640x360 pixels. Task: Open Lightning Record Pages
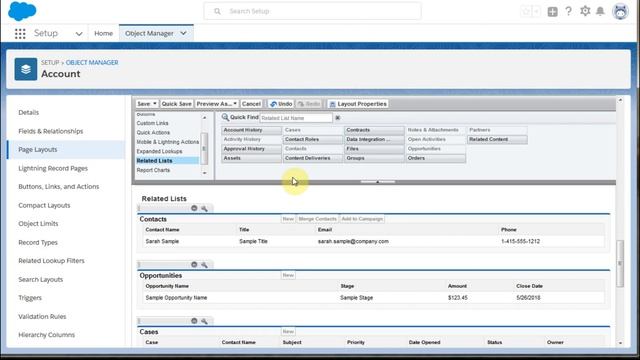(53, 168)
